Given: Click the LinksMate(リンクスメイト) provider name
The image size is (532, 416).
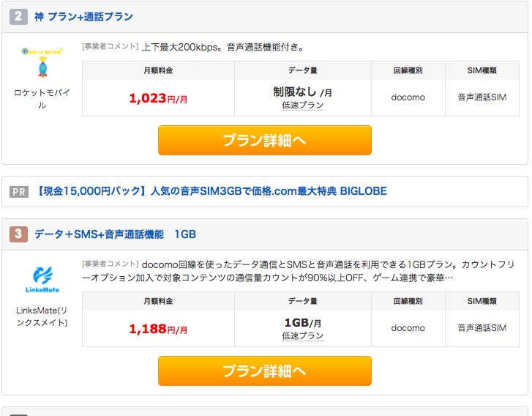Looking at the screenshot, I should coord(42,316).
